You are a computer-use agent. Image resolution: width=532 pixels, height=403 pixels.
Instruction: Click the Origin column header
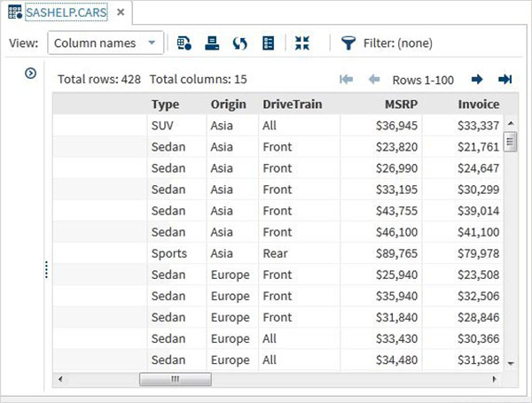[x=229, y=105]
